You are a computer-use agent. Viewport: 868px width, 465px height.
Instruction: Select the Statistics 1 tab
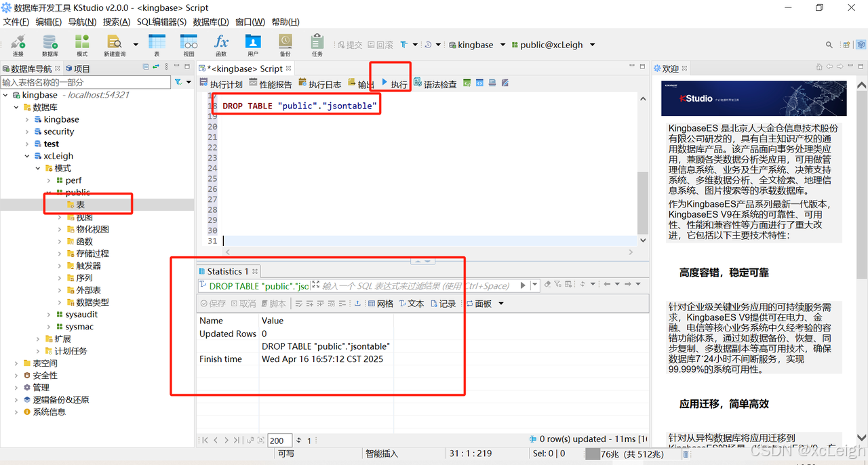(x=227, y=271)
